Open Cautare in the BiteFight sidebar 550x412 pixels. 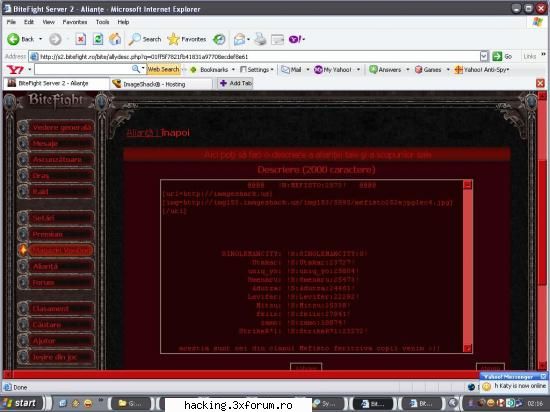(56, 325)
